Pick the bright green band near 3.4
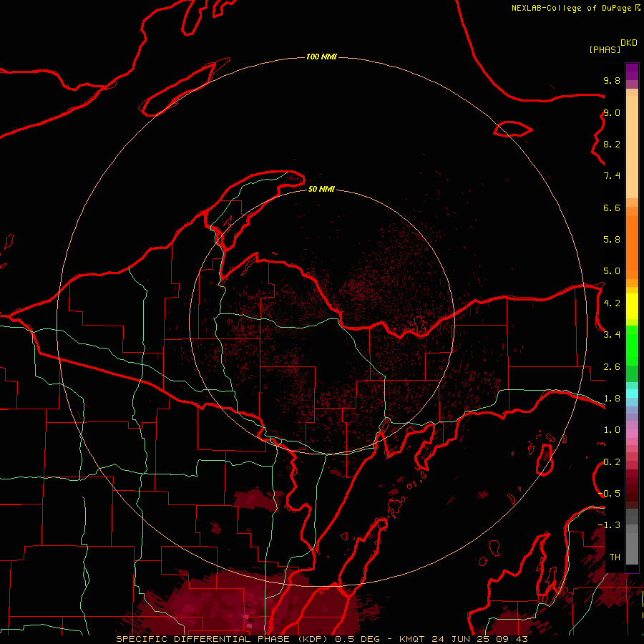This screenshot has width=644, height=644. [x=632, y=346]
